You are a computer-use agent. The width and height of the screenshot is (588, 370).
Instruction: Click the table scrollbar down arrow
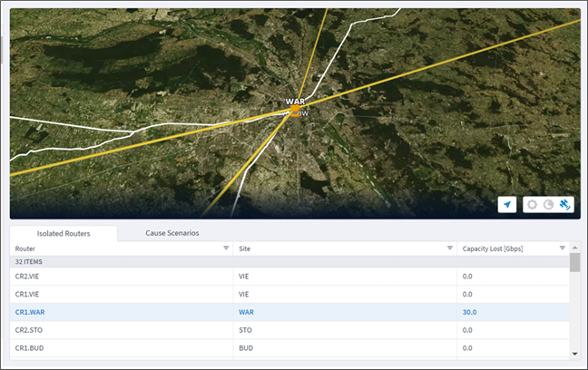pos(575,354)
